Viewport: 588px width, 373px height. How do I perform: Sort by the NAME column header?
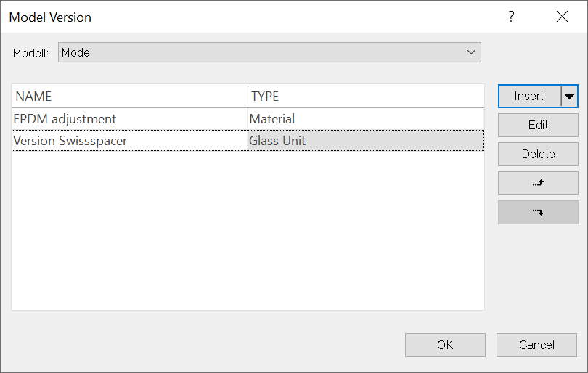(130, 97)
